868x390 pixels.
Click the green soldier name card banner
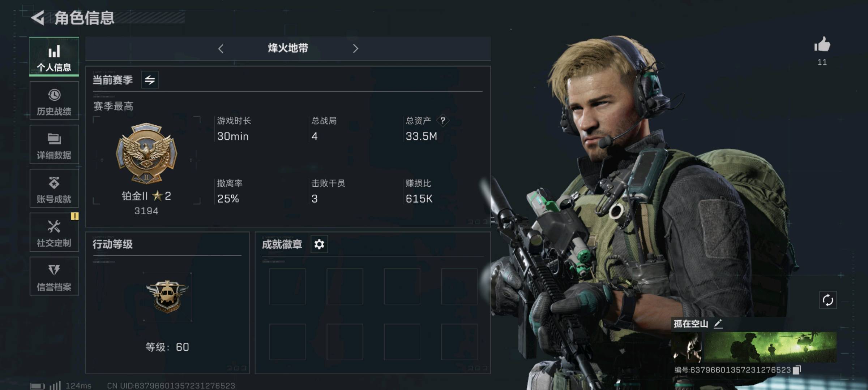pos(770,347)
